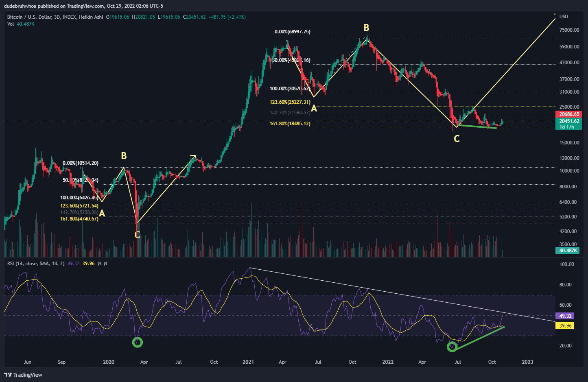Screen dimensions: 588x382
Task: Click the 31000.00 price axis label
Action: pyautogui.click(x=569, y=92)
